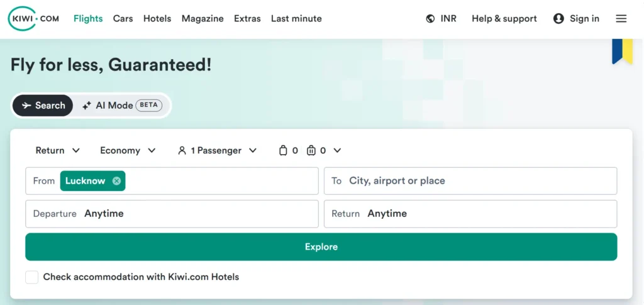Remove Lucknow with the x icon
Image resolution: width=644 pixels, height=305 pixels.
click(x=116, y=181)
